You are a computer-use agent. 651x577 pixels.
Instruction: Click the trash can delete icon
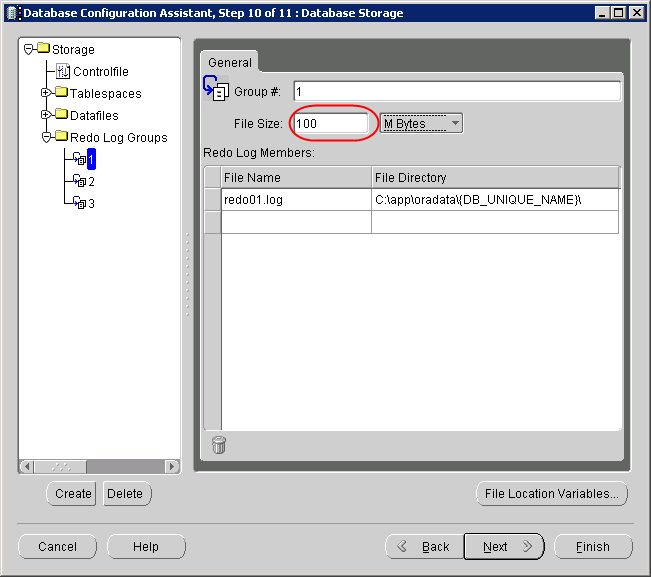click(219, 445)
